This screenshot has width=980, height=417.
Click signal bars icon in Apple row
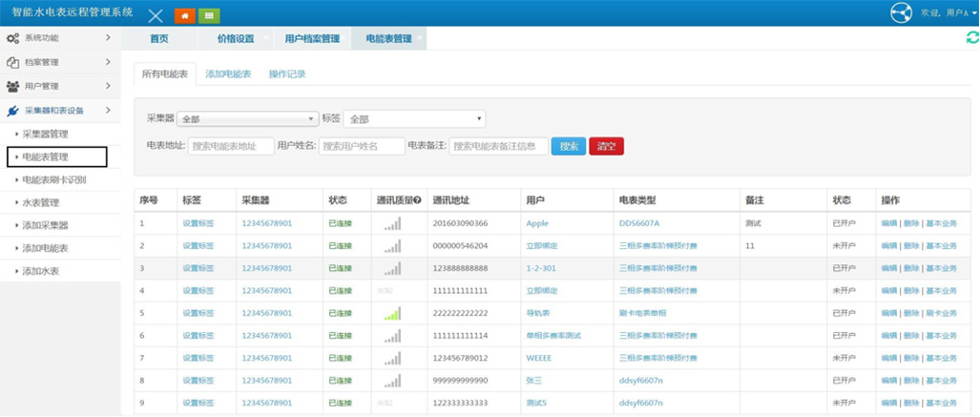pos(393,223)
